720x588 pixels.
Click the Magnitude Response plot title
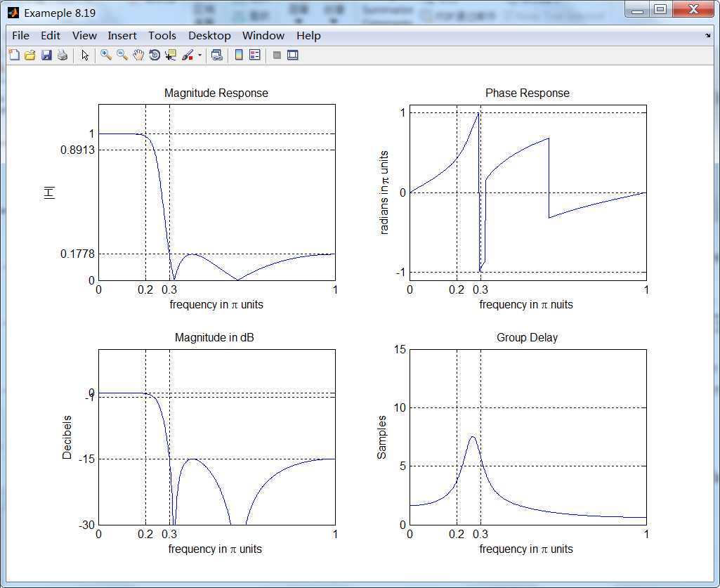coord(216,93)
